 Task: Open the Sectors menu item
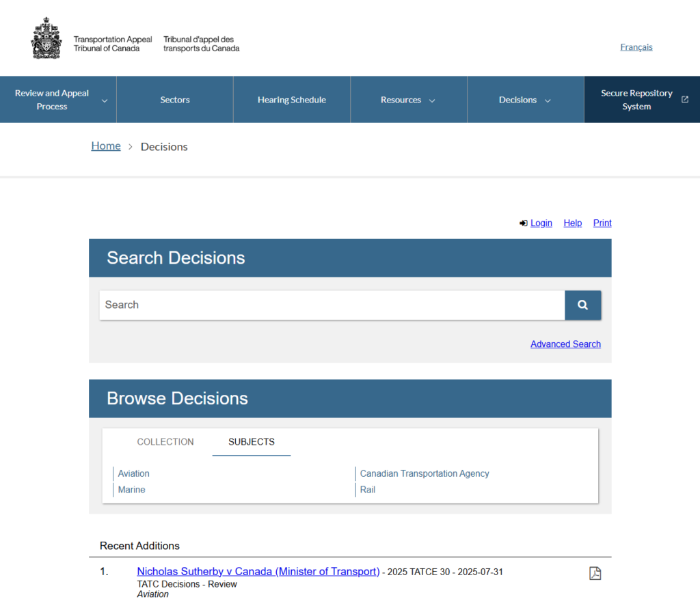pos(175,100)
